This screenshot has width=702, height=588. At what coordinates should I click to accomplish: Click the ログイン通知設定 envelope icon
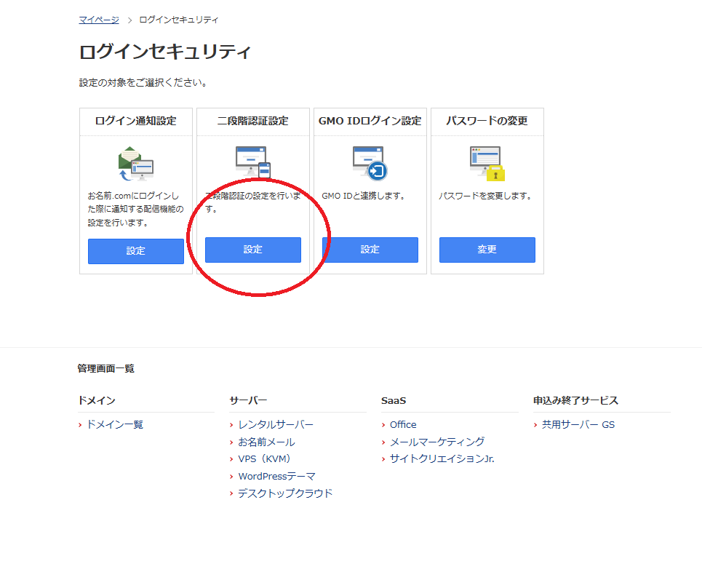click(x=135, y=164)
